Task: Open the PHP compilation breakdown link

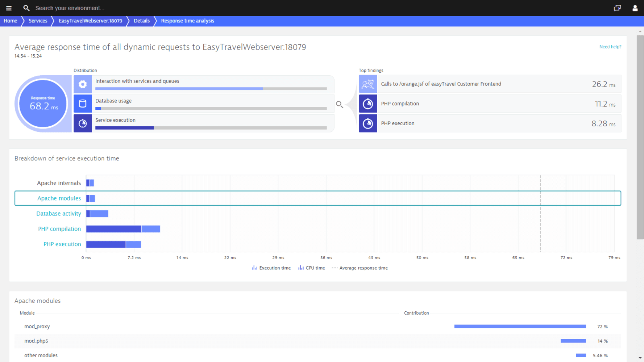Action: click(59, 229)
